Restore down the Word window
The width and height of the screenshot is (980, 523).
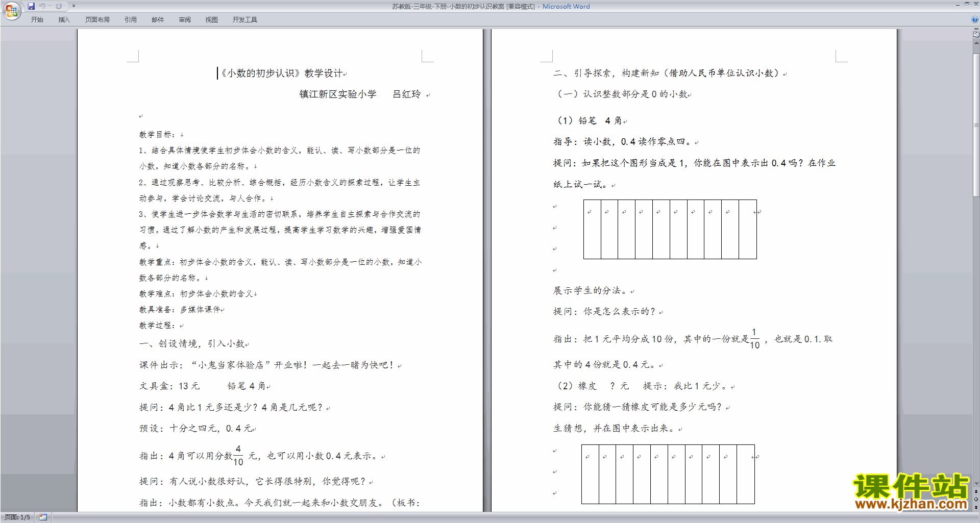coord(967,4)
